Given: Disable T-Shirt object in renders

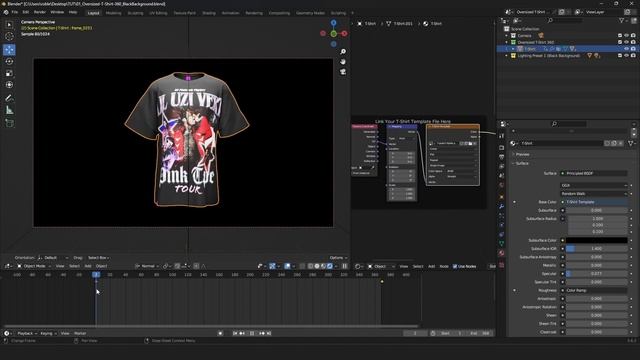Looking at the screenshot, I should click(x=633, y=49).
